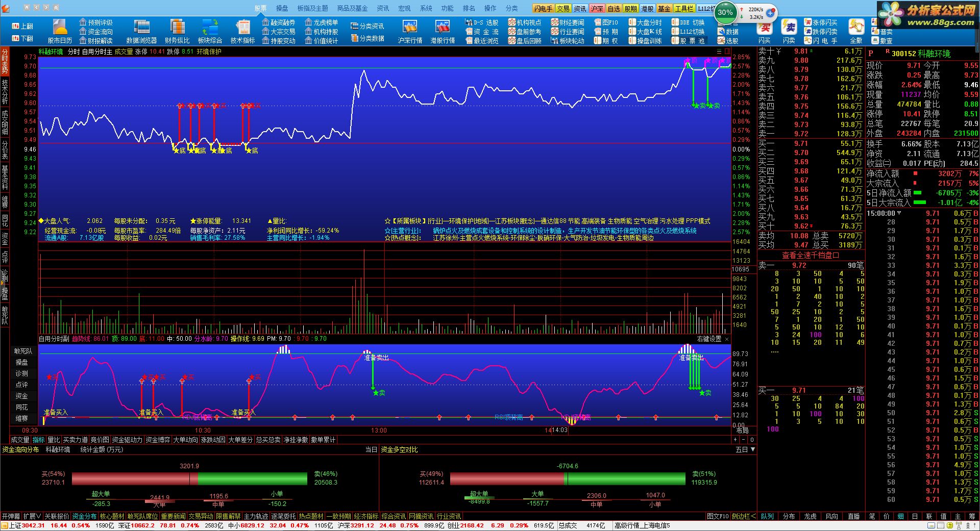Toggle 细 detail view in bottom right
Screen dimensions: 980x531
click(x=901, y=517)
